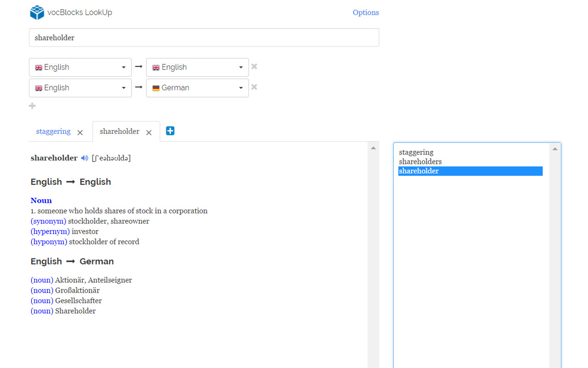Add another language pair with the gray plus
The width and height of the screenshot is (588, 368).
click(x=32, y=106)
